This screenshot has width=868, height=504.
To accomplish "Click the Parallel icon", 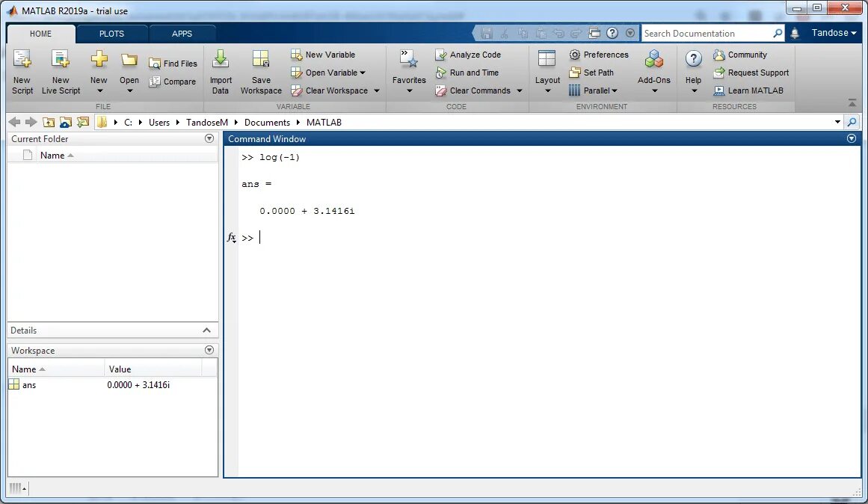I will [575, 90].
